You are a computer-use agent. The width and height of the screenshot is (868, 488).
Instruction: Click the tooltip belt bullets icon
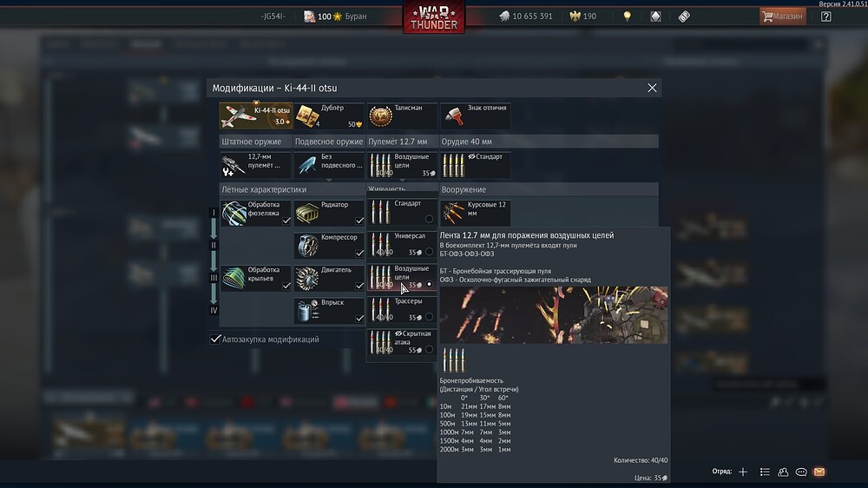click(x=453, y=360)
